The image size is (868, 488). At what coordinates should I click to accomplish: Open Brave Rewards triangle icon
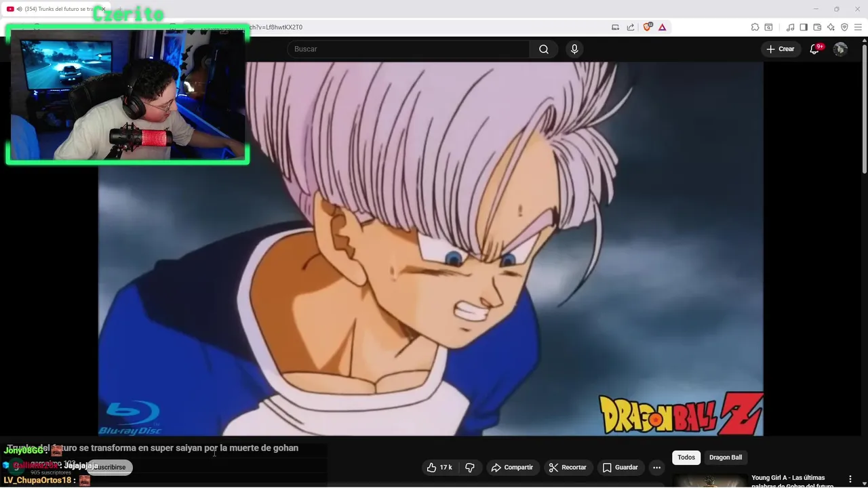(663, 27)
